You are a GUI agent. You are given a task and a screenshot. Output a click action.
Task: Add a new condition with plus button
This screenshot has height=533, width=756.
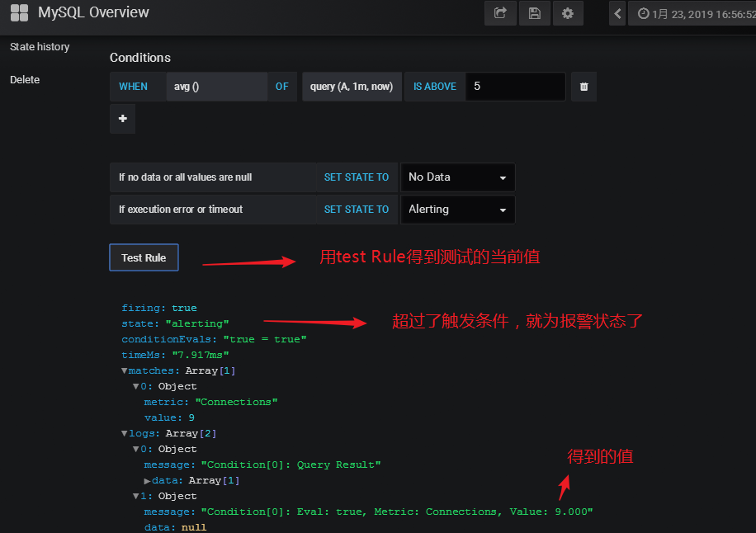tap(122, 119)
